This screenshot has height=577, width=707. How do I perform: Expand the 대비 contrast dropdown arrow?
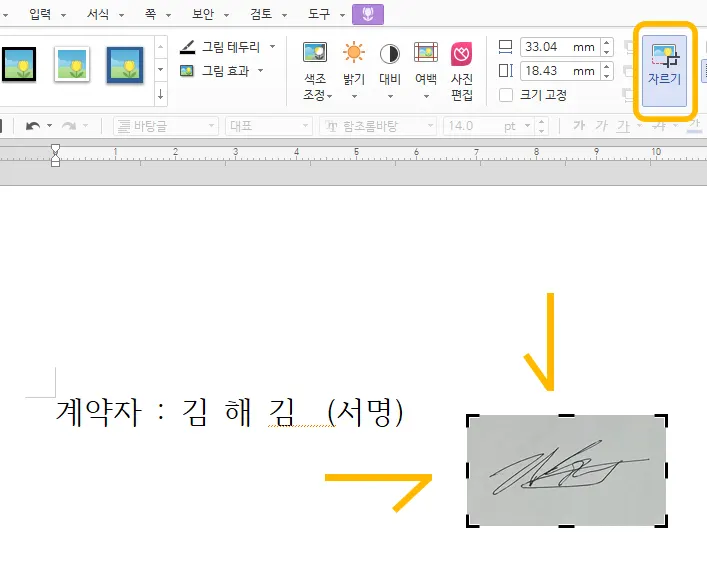pos(390,96)
